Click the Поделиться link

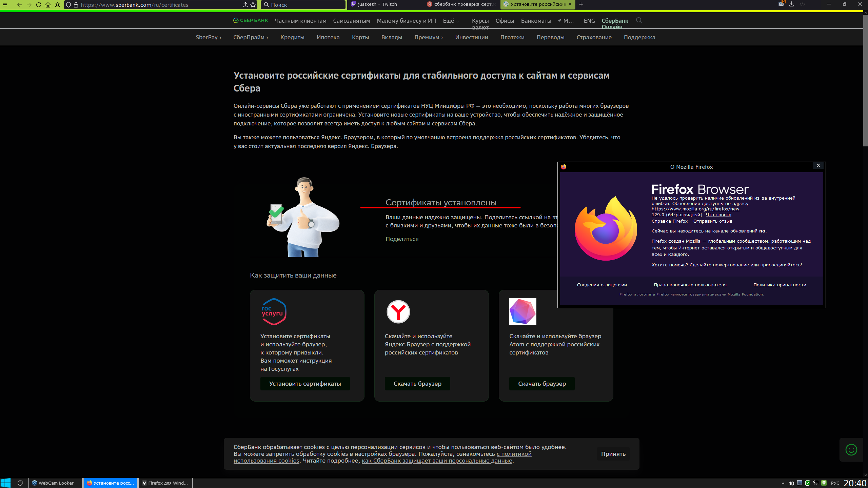[x=402, y=239]
